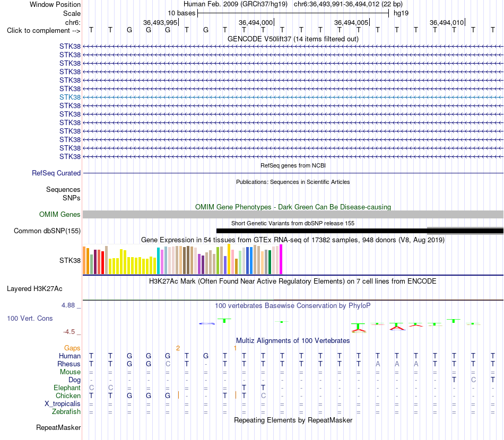This screenshot has height=440, width=504.
Task: Click the orange gap count '2'
Action: pyautogui.click(x=178, y=348)
